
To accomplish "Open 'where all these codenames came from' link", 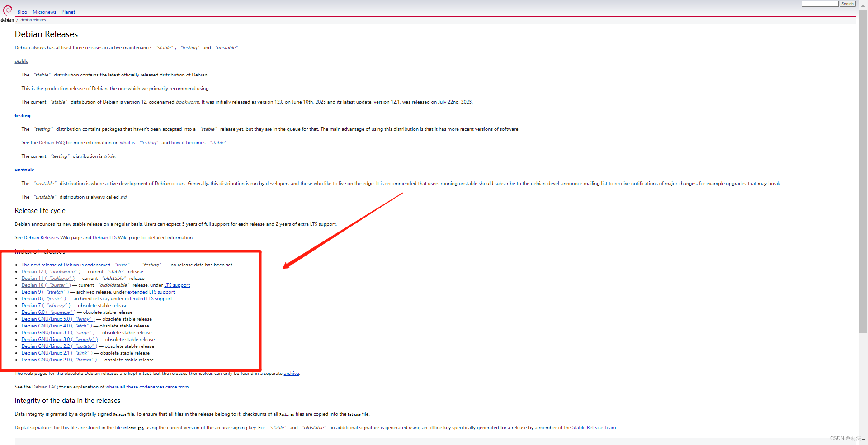I will pos(147,387).
